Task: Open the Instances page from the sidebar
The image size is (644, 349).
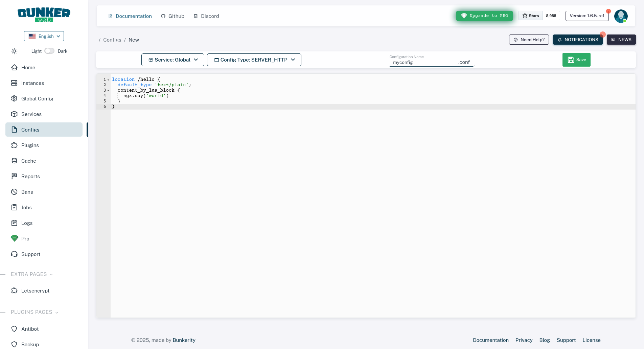Action: (x=32, y=83)
